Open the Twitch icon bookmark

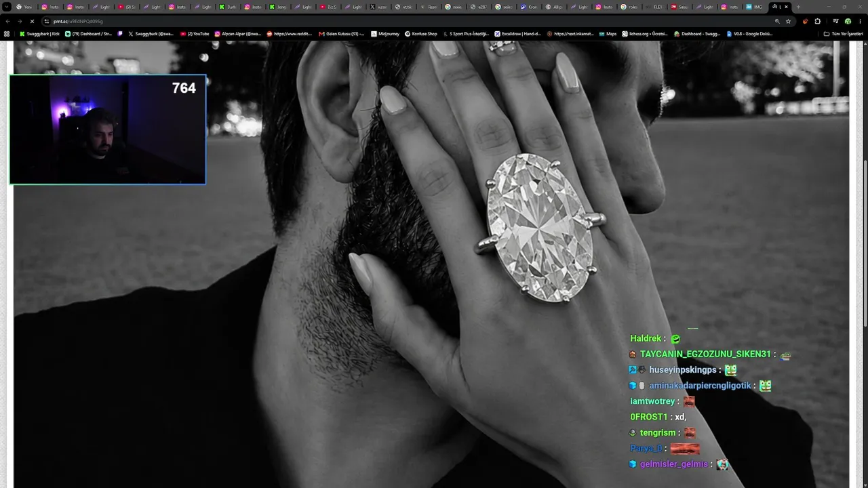click(x=120, y=33)
